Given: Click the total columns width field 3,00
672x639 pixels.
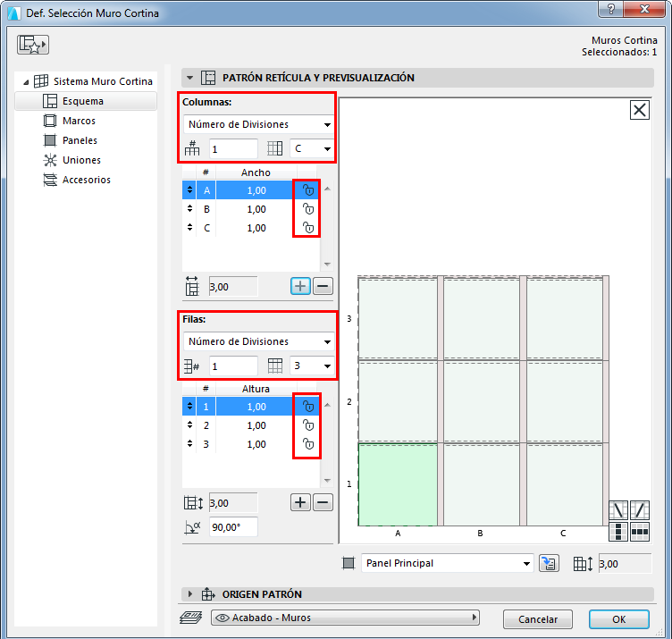Looking at the screenshot, I should coord(233,287).
